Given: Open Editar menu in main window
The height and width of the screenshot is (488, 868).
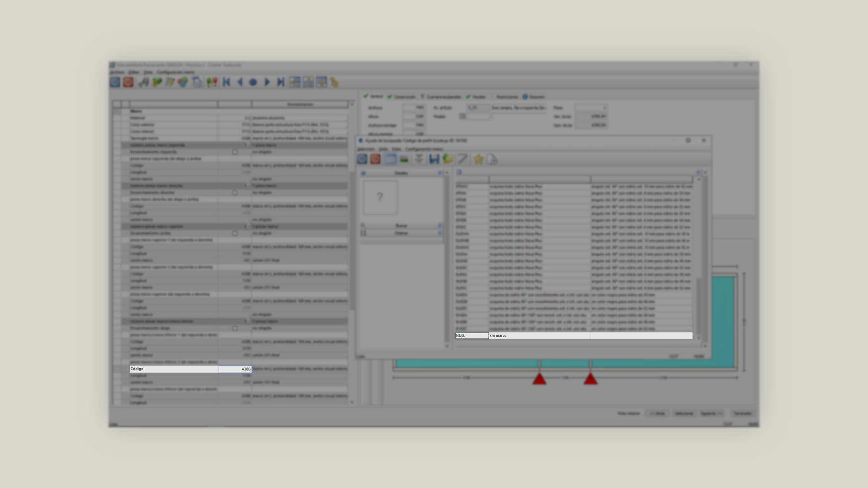Looking at the screenshot, I should click(x=134, y=72).
